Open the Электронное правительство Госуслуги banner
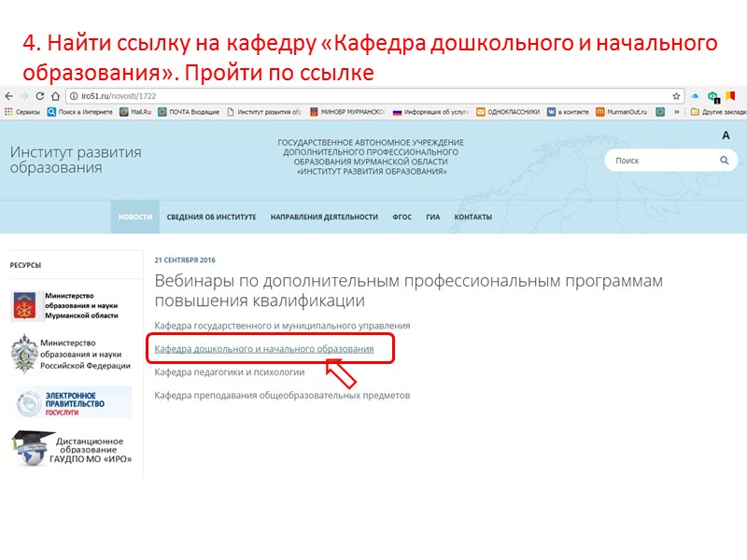Screen dimensions: 747x560 [x=74, y=402]
